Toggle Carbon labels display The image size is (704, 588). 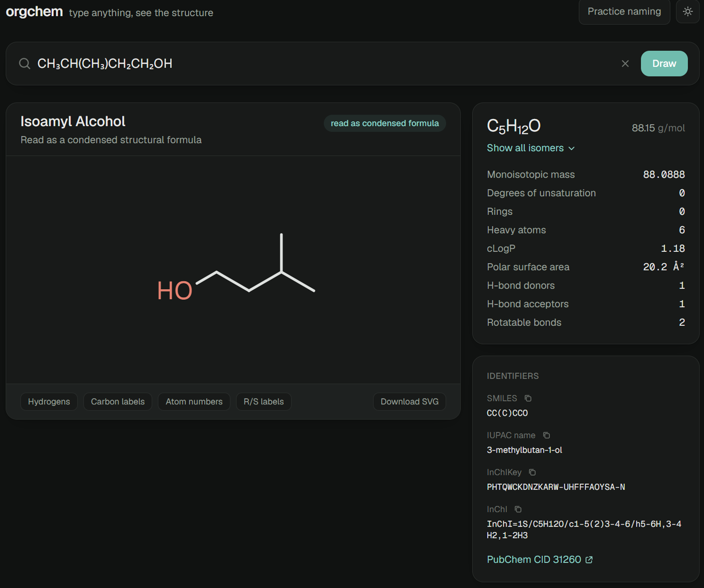coord(118,401)
